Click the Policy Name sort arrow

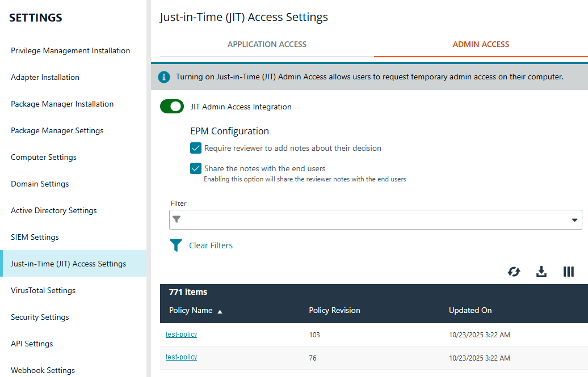pos(220,311)
